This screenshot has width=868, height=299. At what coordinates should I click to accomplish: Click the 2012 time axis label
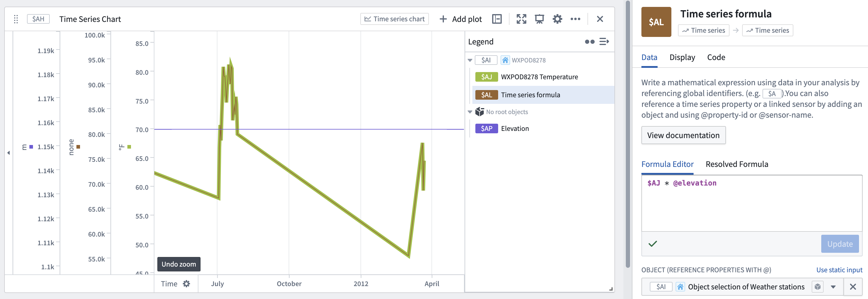point(361,284)
